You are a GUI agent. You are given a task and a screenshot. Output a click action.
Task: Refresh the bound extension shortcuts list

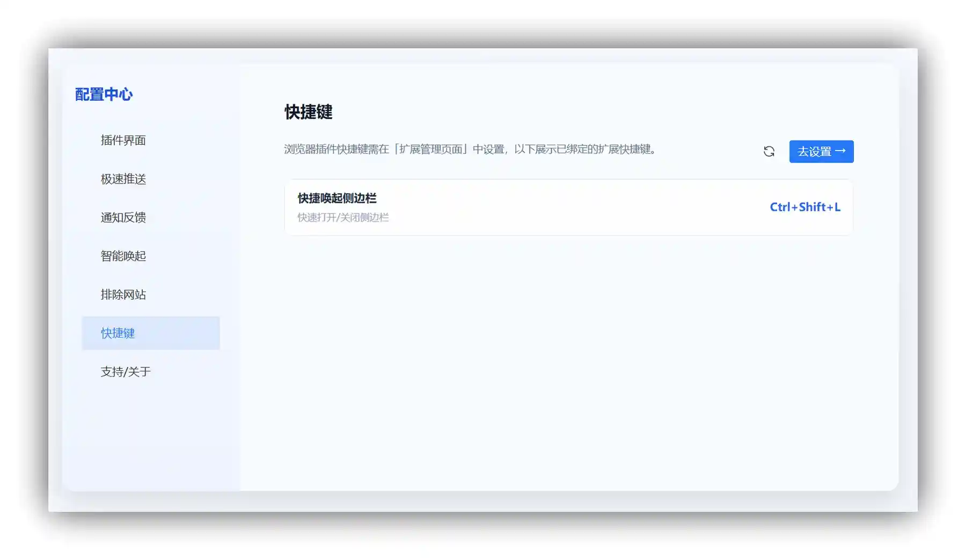770,152
